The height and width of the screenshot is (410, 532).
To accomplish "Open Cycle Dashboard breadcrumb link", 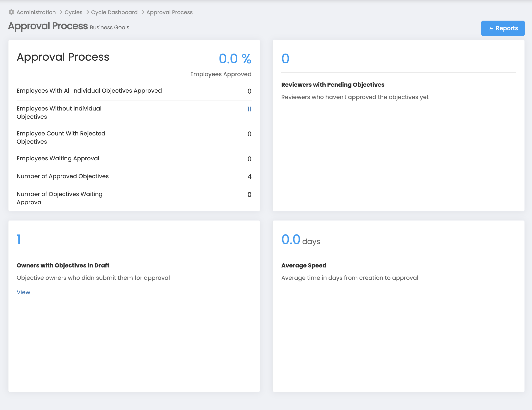I will (x=114, y=12).
